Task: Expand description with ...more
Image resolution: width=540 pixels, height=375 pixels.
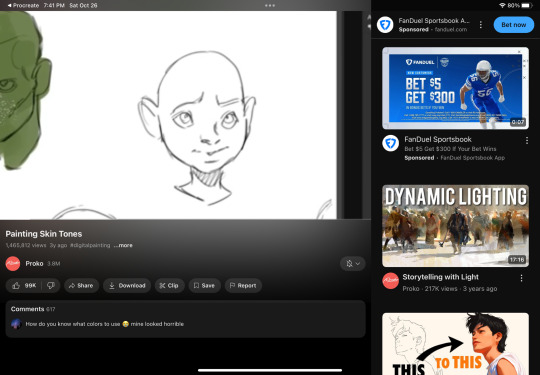Action: 123,246
